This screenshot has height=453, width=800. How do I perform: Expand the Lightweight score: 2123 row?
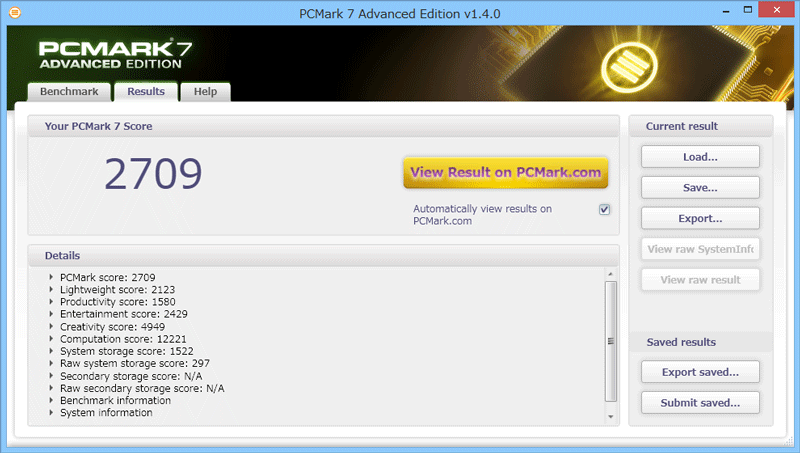pos(51,289)
